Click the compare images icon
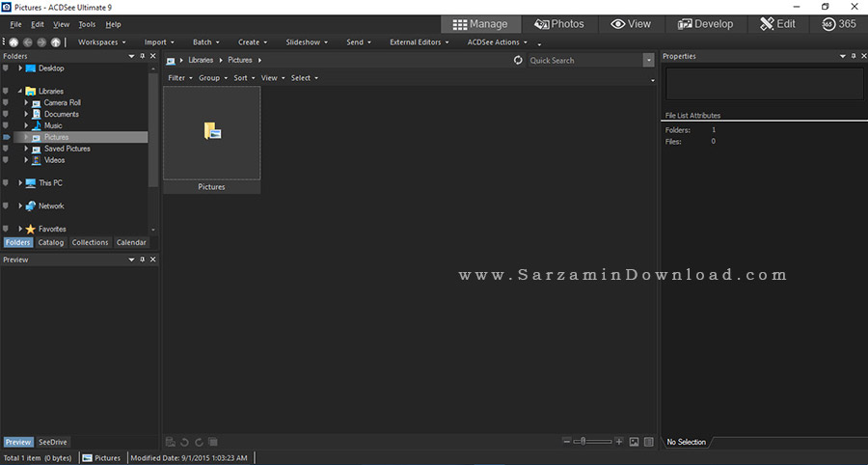 click(x=213, y=442)
